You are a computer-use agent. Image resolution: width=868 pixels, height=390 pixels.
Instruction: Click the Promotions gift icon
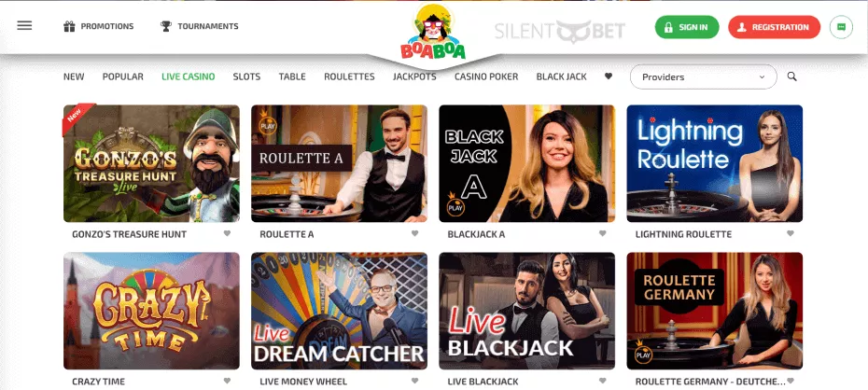[x=69, y=26]
